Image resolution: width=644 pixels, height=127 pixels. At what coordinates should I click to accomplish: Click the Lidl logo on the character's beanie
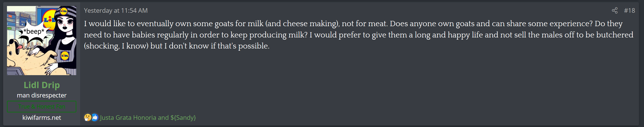(x=64, y=11)
